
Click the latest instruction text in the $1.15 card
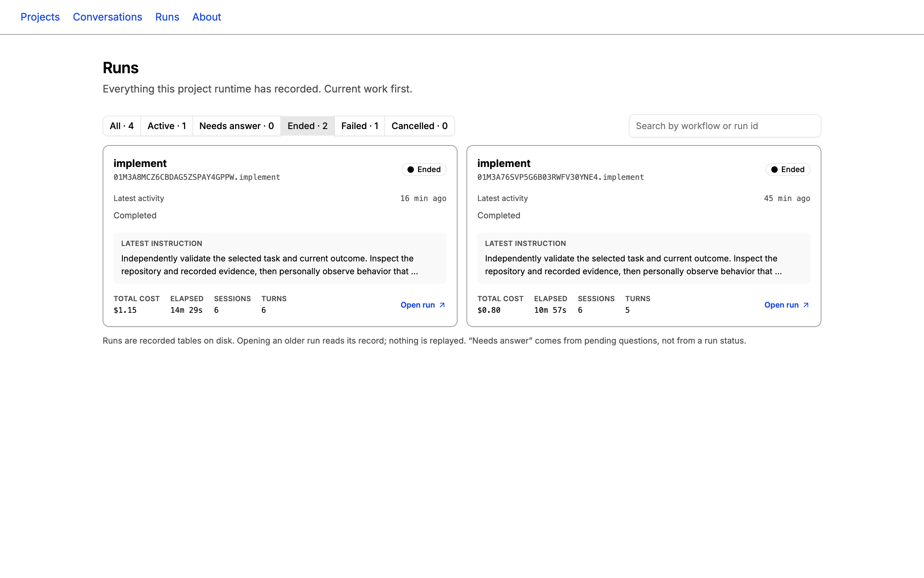point(269,265)
